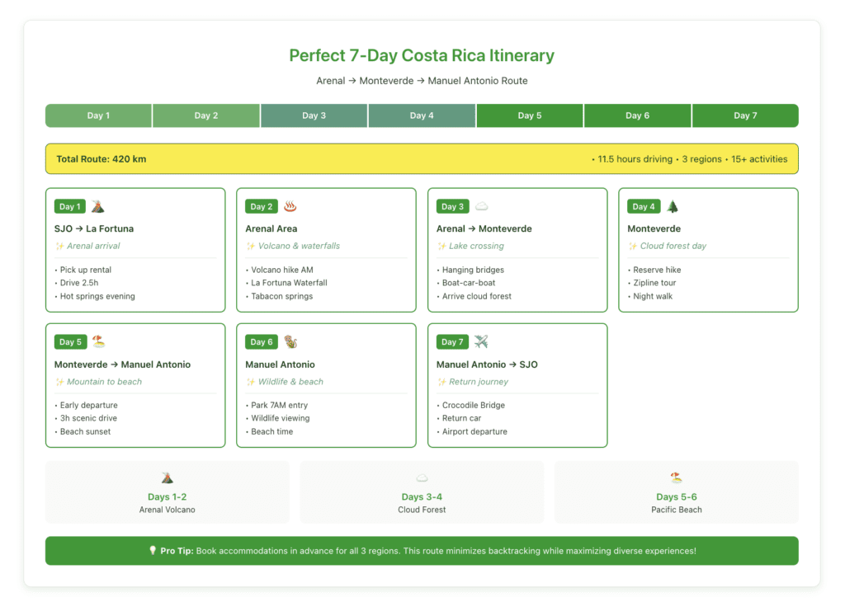This screenshot has height=616, width=845.
Task: Click the volcano icon on Day 1 card
Action: 98,206
